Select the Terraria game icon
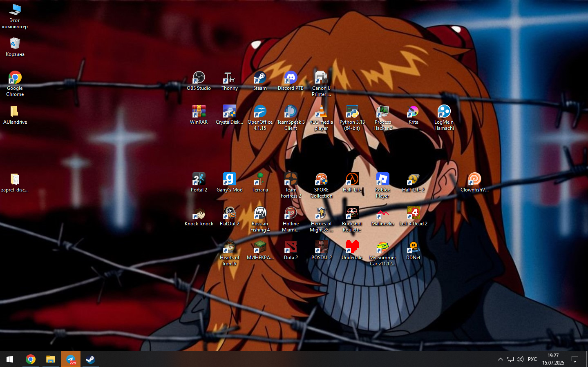This screenshot has width=588, height=367. 260,182
